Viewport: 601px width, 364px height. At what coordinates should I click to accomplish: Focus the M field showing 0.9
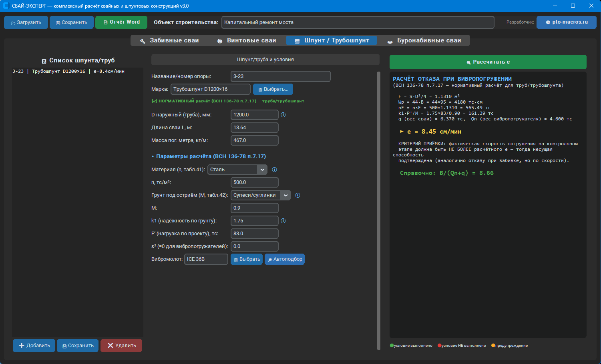tap(255, 208)
